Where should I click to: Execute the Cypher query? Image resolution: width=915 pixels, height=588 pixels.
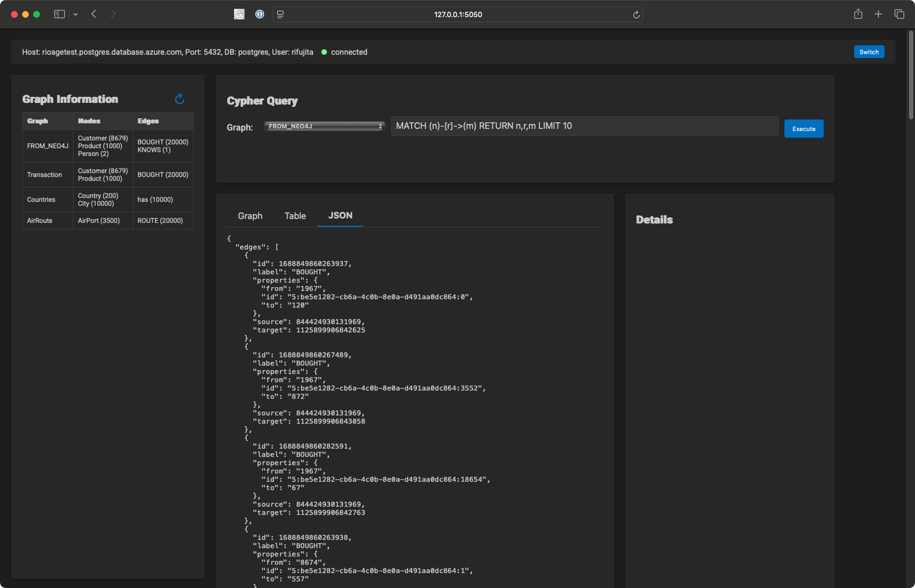point(803,128)
